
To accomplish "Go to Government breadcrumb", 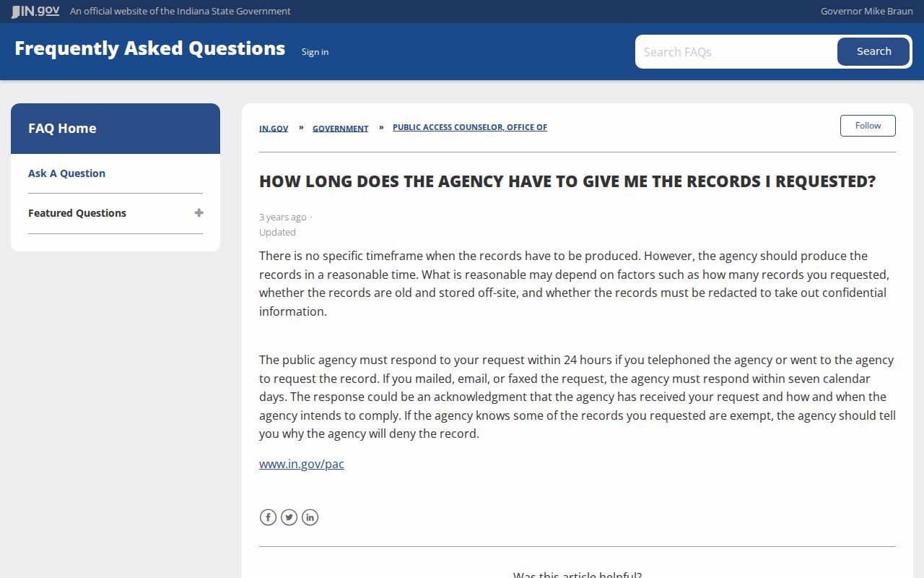I will [340, 128].
